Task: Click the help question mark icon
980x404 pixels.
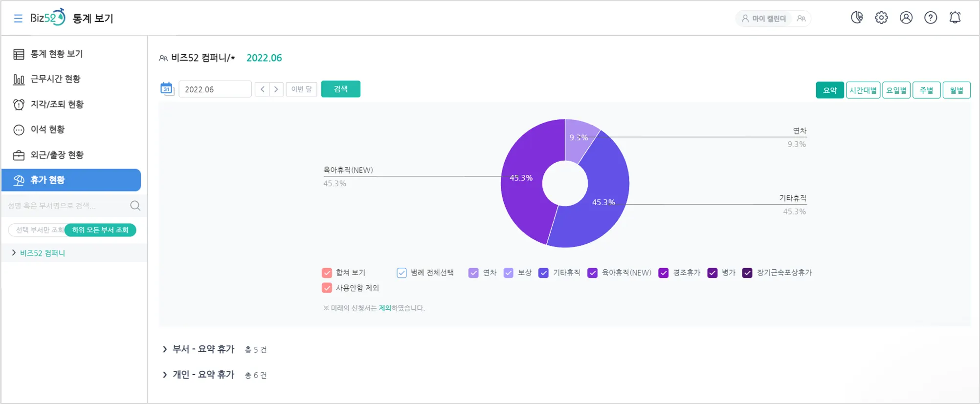Action: [x=930, y=18]
